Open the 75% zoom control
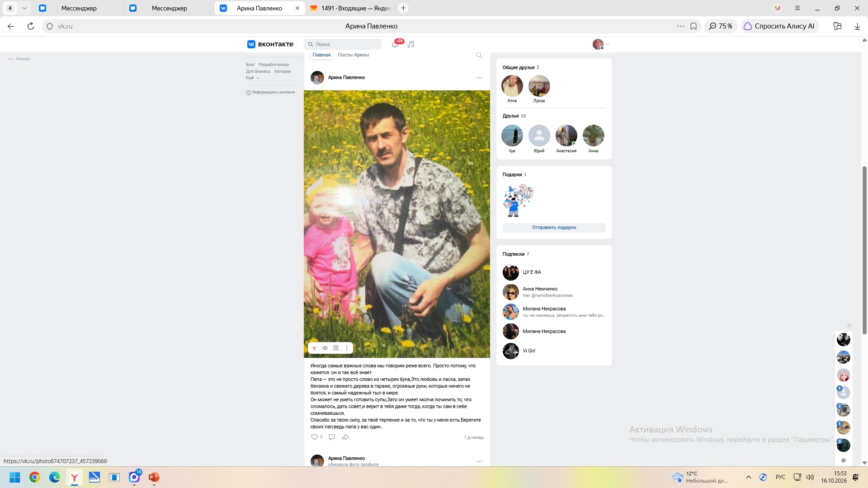 pyautogui.click(x=721, y=26)
